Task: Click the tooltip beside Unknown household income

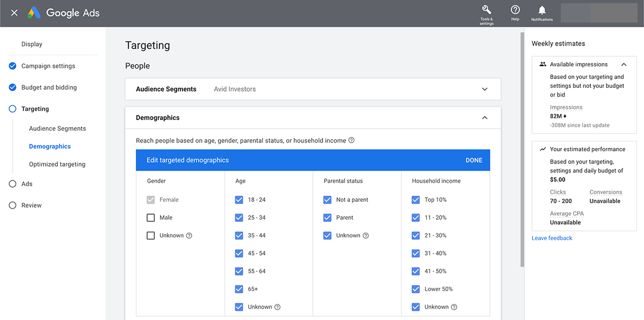Action: (x=454, y=307)
